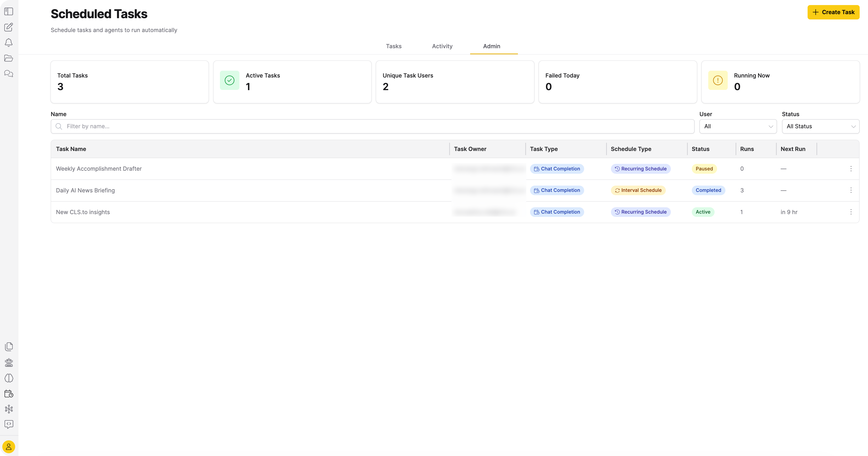Open the menu for New CLS.to insights
Image resolution: width=868 pixels, height=456 pixels.
pyautogui.click(x=851, y=212)
